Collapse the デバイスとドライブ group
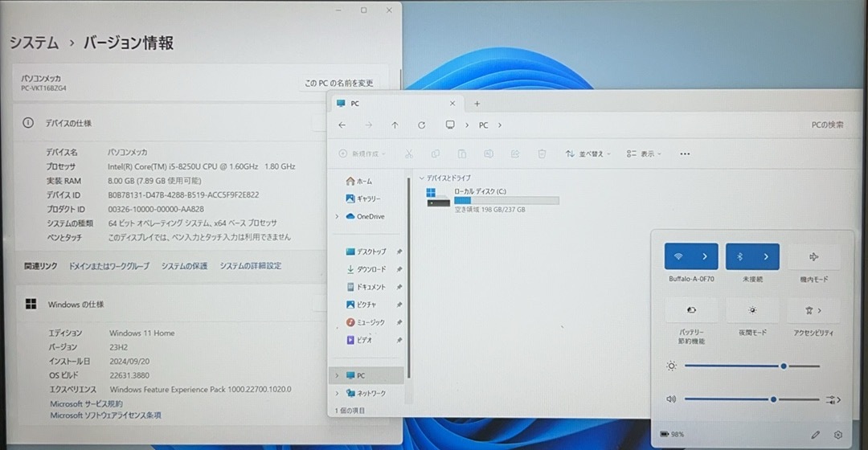Image resolution: width=868 pixels, height=450 pixels. tap(422, 178)
